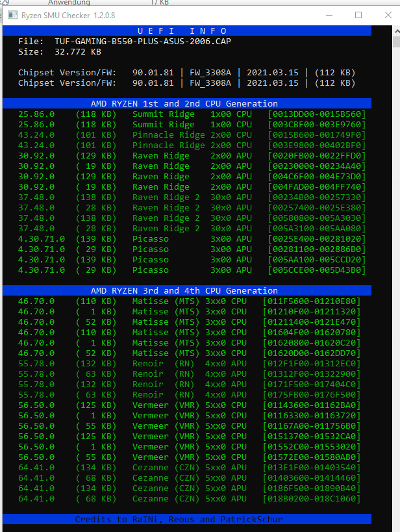The image size is (400, 532).
Task: Click Pinnacle Ridge row with address [0015B600-001749F0]
Action: pyautogui.click(x=192, y=135)
